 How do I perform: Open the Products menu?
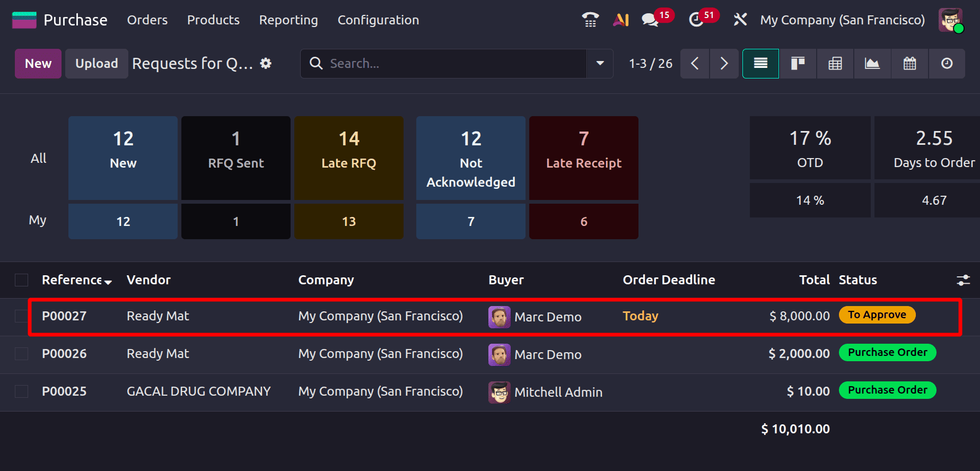(x=213, y=20)
